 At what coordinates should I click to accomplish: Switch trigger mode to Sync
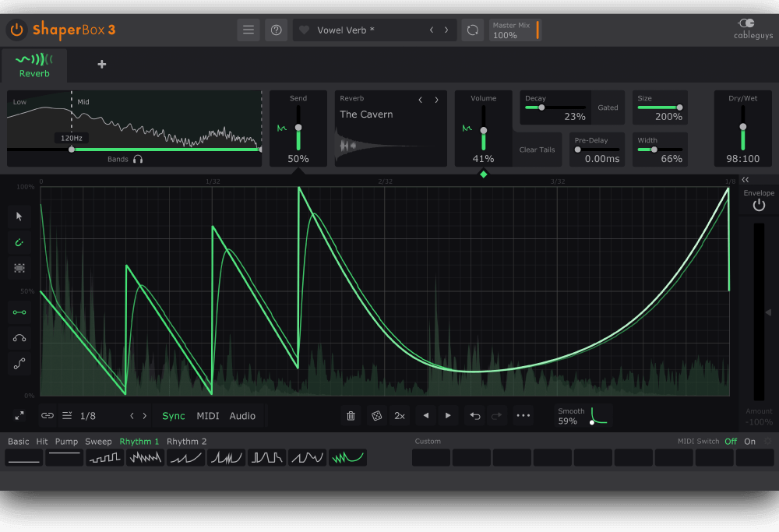coord(174,416)
